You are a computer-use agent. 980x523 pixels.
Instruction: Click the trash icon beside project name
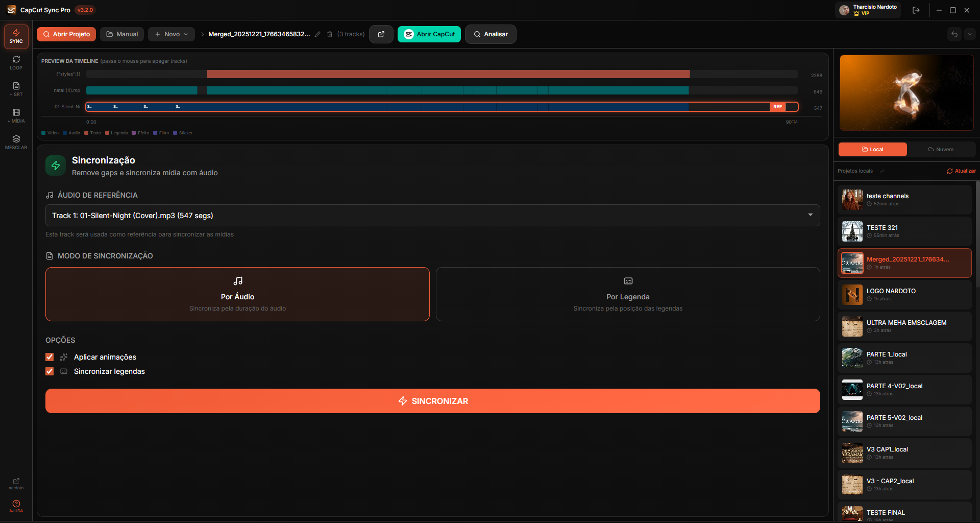point(330,34)
